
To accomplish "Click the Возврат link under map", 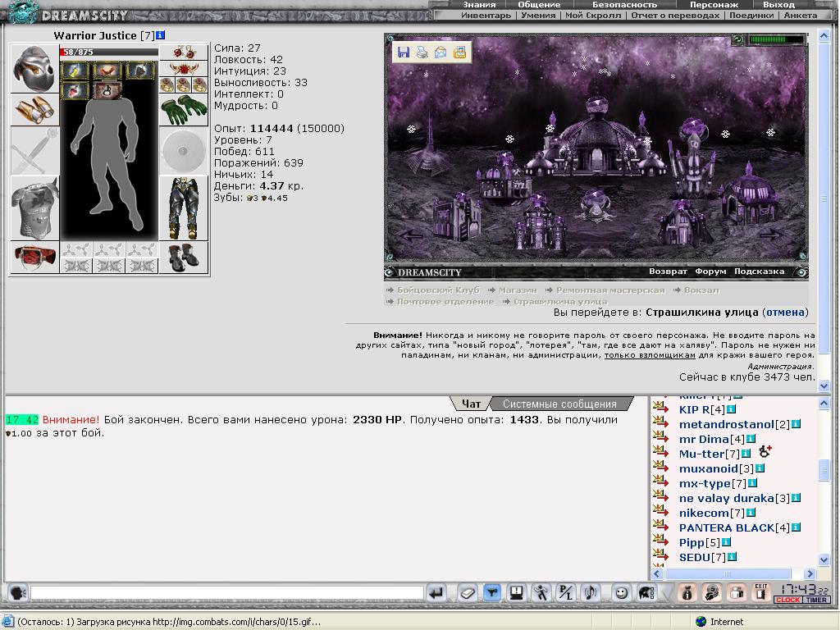I will [x=668, y=272].
